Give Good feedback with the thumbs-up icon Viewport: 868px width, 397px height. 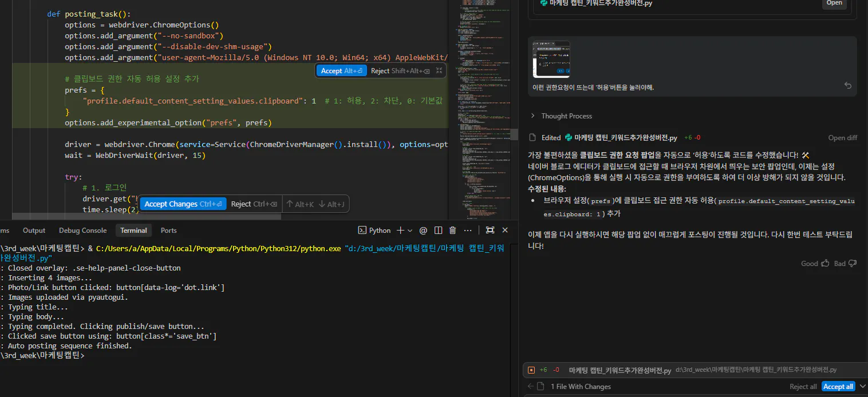[824, 263]
